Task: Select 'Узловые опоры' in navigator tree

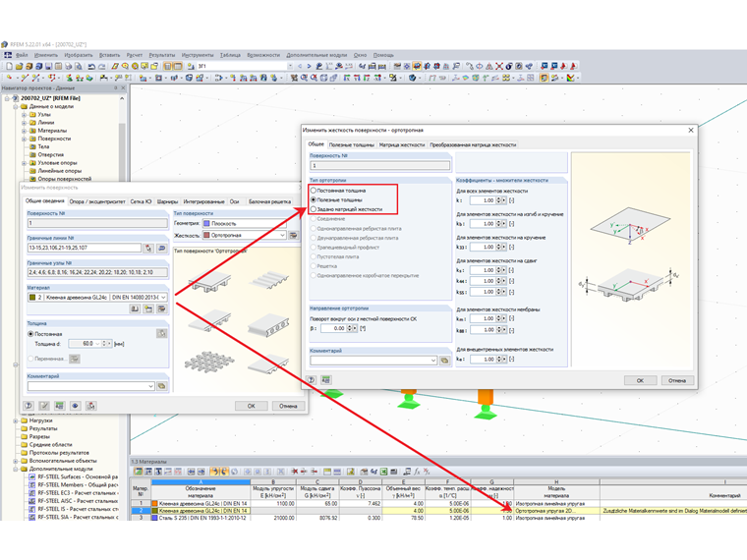Action: [57, 163]
